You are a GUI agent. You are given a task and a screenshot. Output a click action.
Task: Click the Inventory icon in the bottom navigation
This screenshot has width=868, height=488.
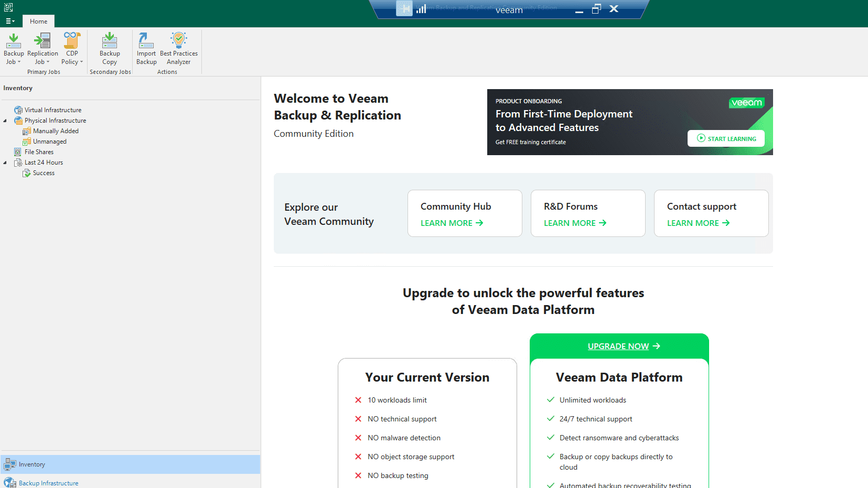click(x=10, y=464)
